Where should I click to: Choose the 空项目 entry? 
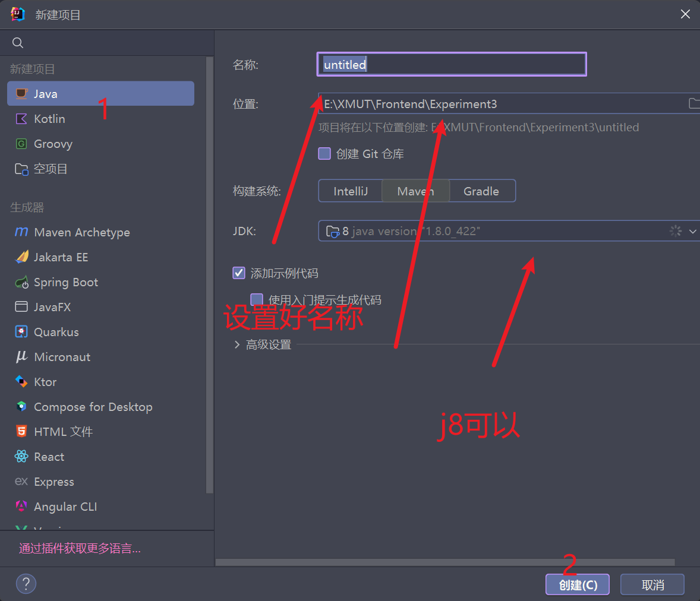click(x=100, y=169)
